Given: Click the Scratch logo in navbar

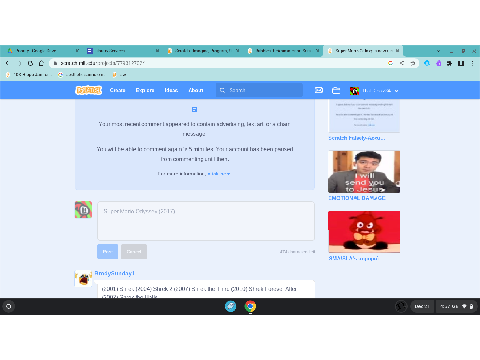Looking at the screenshot, I should 88,90.
